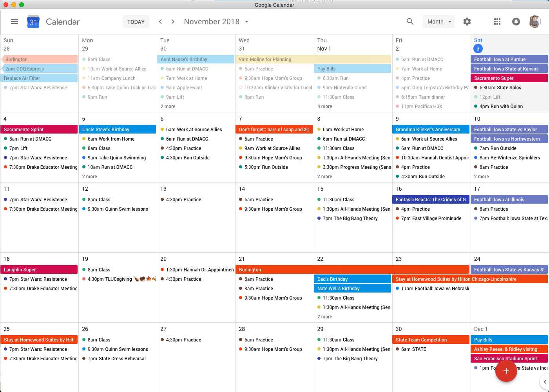Viewport: 549px width, 392px height.
Task: Open 9am Moline for Planning event
Action: 313,60
